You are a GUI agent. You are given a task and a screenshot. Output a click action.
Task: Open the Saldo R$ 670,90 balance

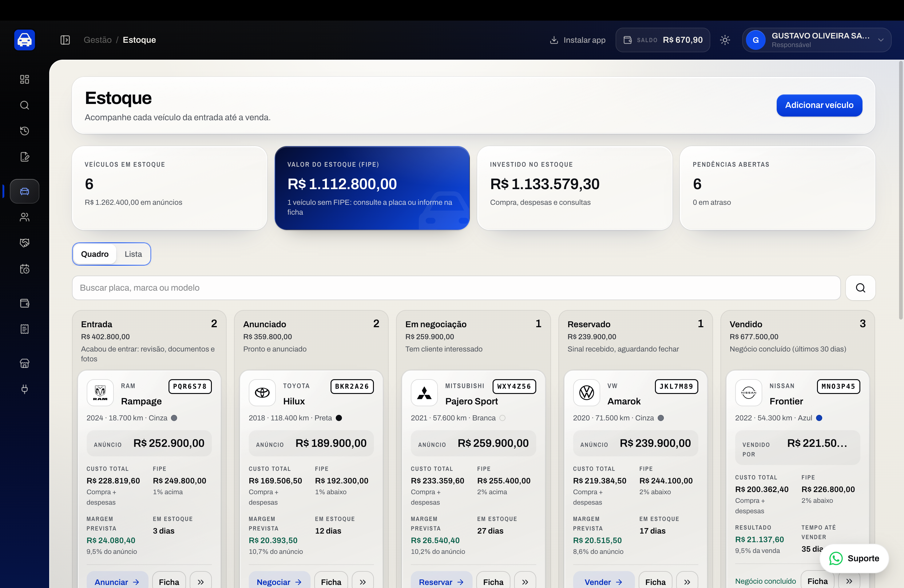pos(663,40)
